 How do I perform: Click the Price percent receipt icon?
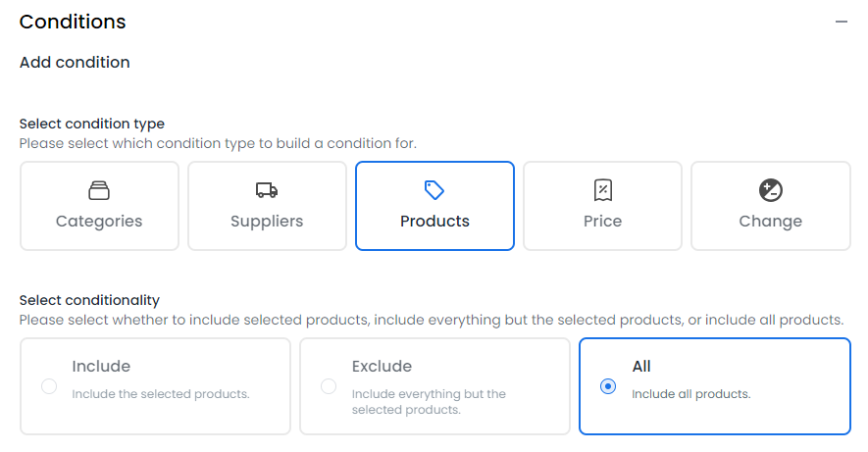tap(603, 190)
